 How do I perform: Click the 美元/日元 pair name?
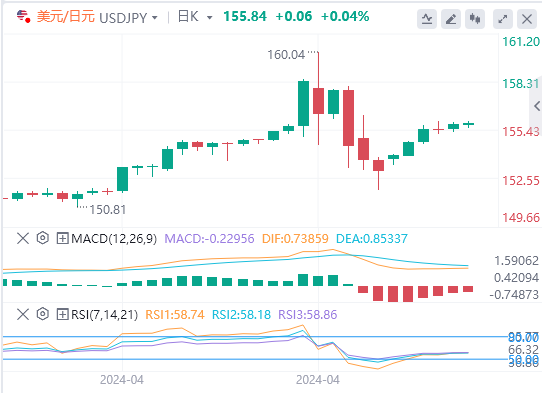coord(66,17)
